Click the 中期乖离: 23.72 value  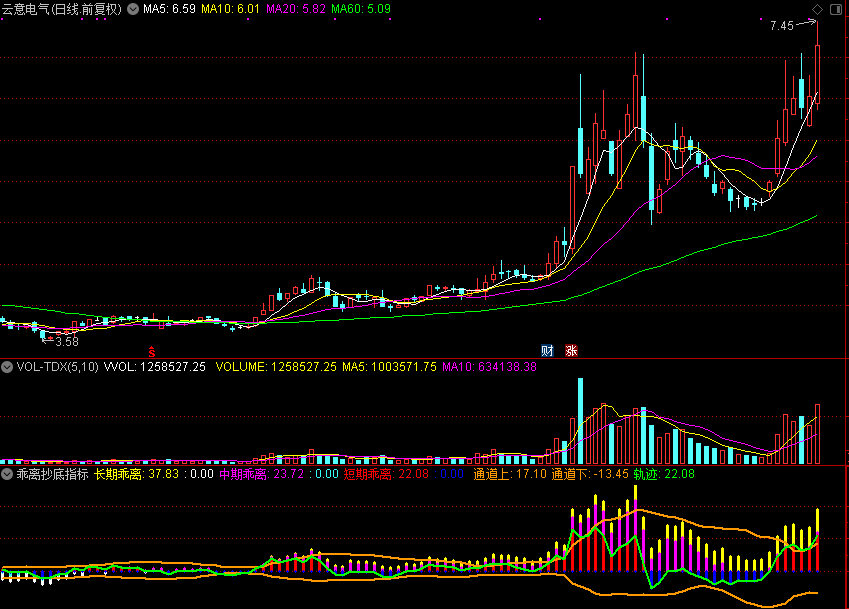pyautogui.click(x=262, y=474)
